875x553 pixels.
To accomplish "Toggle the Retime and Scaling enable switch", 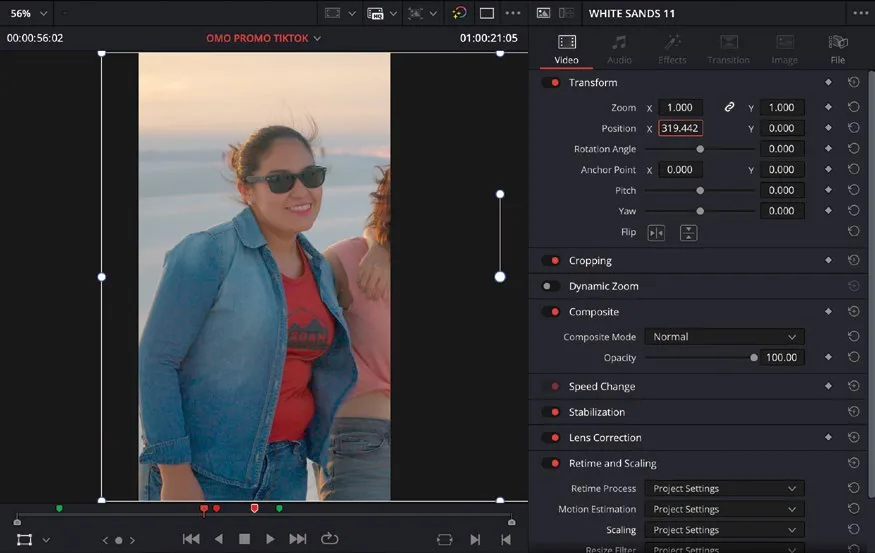I will pyautogui.click(x=551, y=463).
